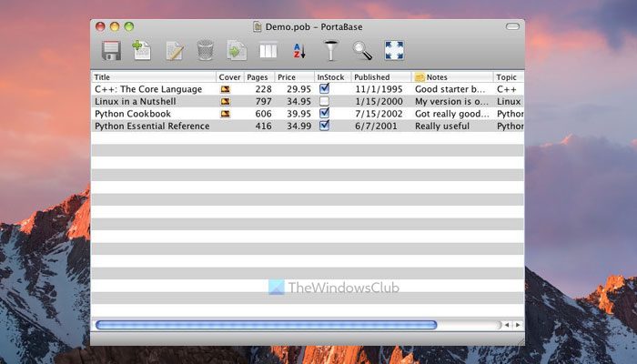This screenshot has width=637, height=364.
Task: Edit the row with the pencil note icon
Action: [175, 51]
